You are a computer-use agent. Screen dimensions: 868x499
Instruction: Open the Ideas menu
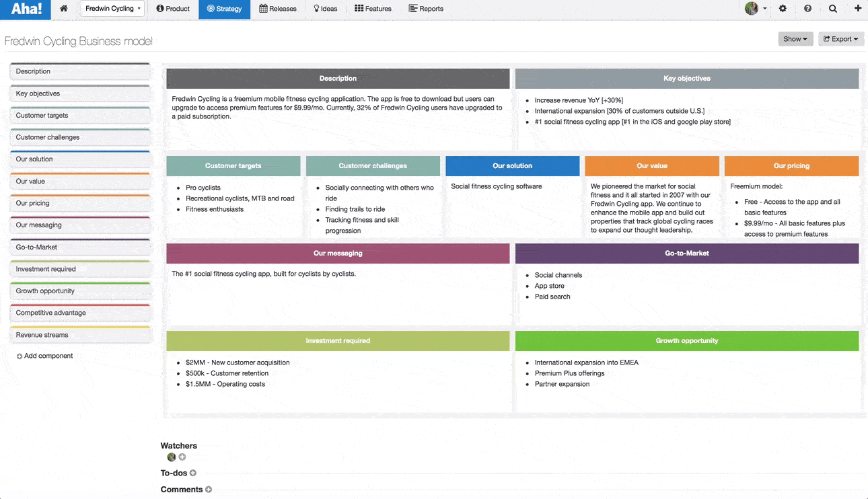tap(326, 9)
